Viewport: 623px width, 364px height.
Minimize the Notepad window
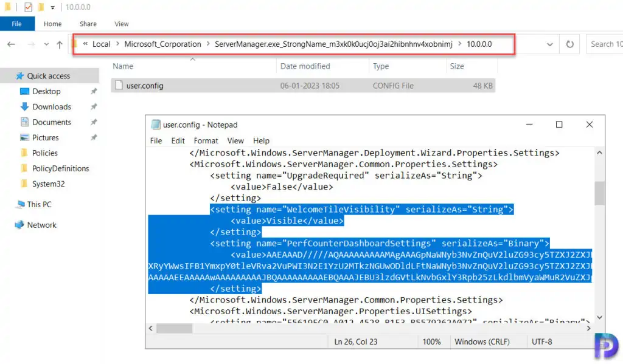529,125
